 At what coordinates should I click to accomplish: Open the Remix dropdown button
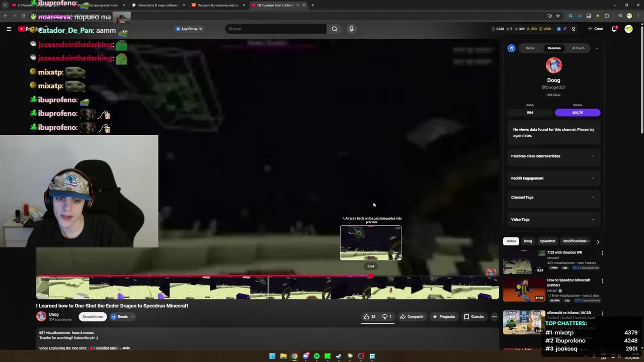(x=123, y=317)
